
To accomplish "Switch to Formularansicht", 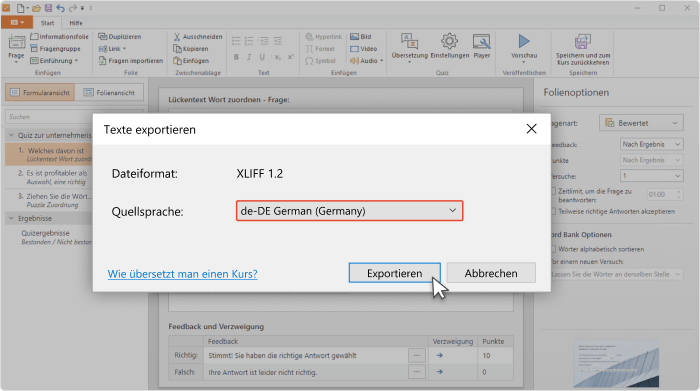I will (x=40, y=92).
